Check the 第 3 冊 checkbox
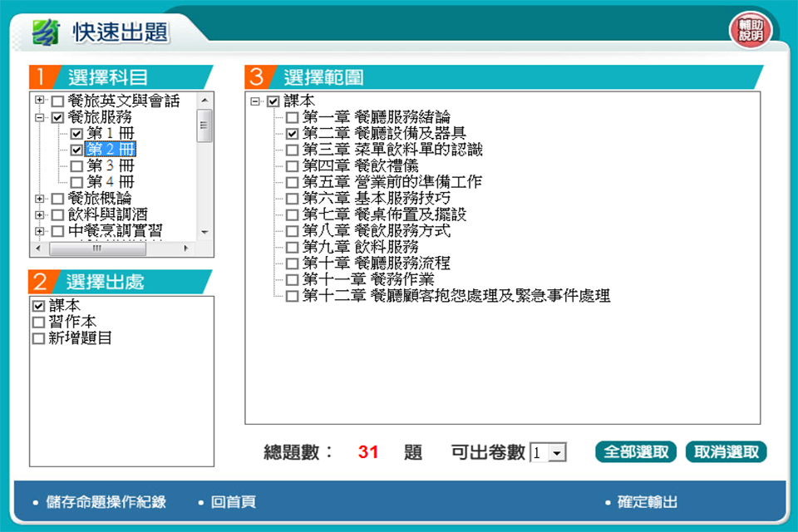The image size is (798, 532). click(76, 166)
